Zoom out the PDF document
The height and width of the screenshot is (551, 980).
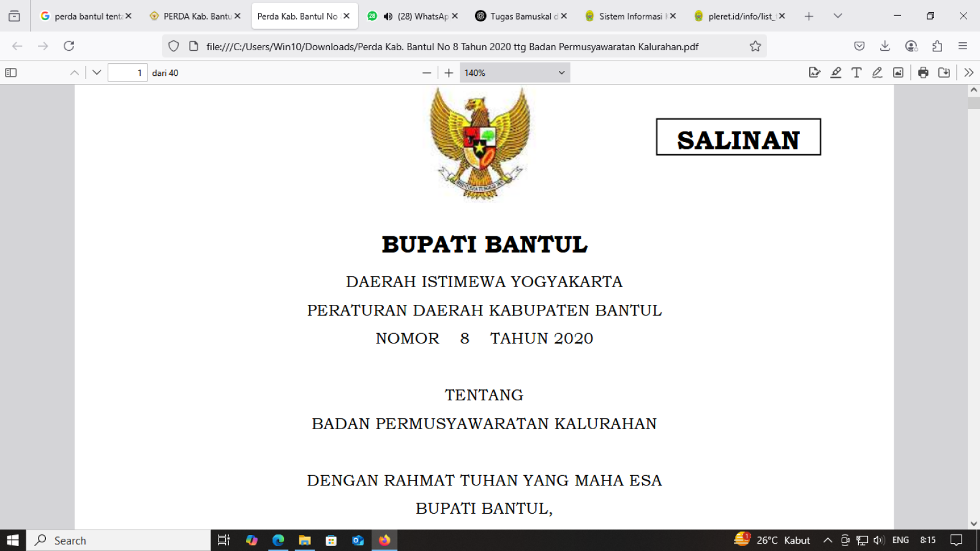point(427,73)
